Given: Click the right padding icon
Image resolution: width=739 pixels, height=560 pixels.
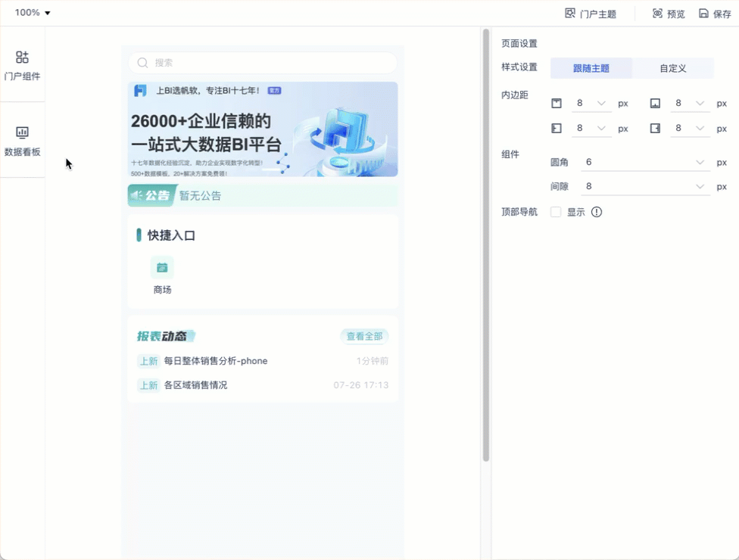Looking at the screenshot, I should tap(655, 128).
